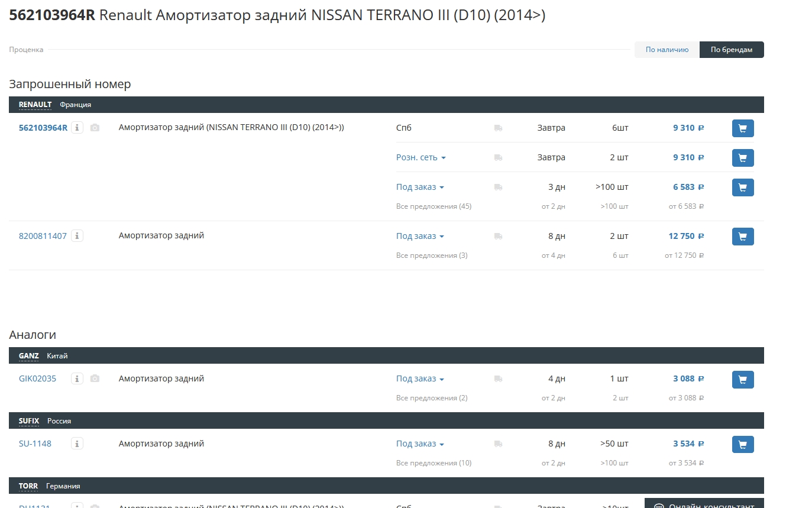Click RENAULT brand header
Image resolution: width=812 pixels, height=508 pixels.
pyautogui.click(x=35, y=105)
